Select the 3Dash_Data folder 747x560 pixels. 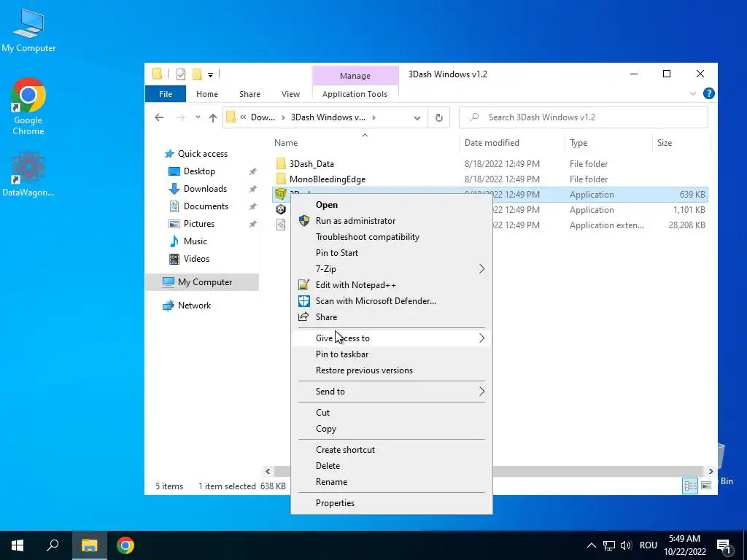coord(311,164)
